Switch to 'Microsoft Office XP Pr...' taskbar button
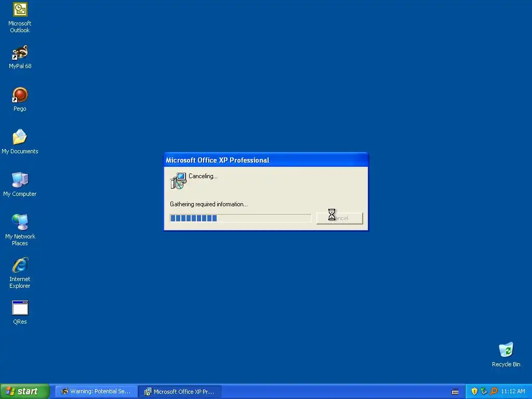 (180, 392)
